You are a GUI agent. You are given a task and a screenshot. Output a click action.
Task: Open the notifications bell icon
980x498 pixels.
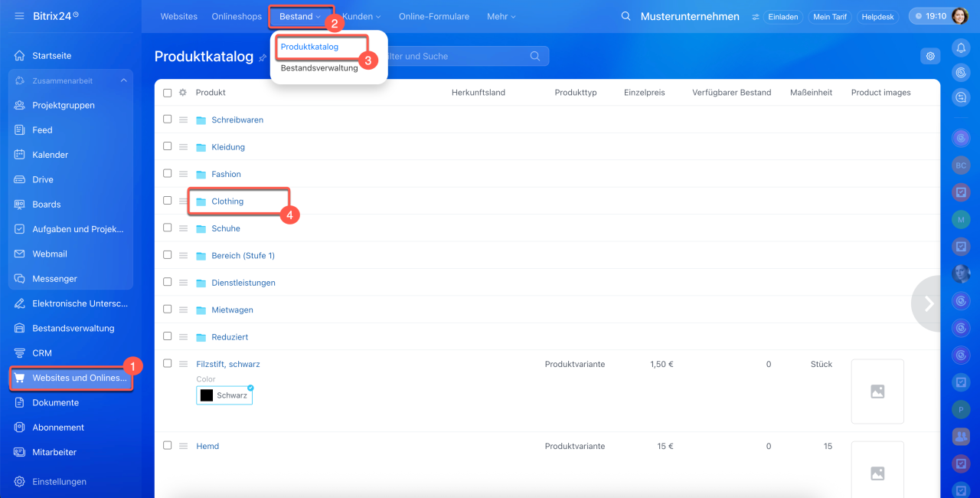[960, 48]
